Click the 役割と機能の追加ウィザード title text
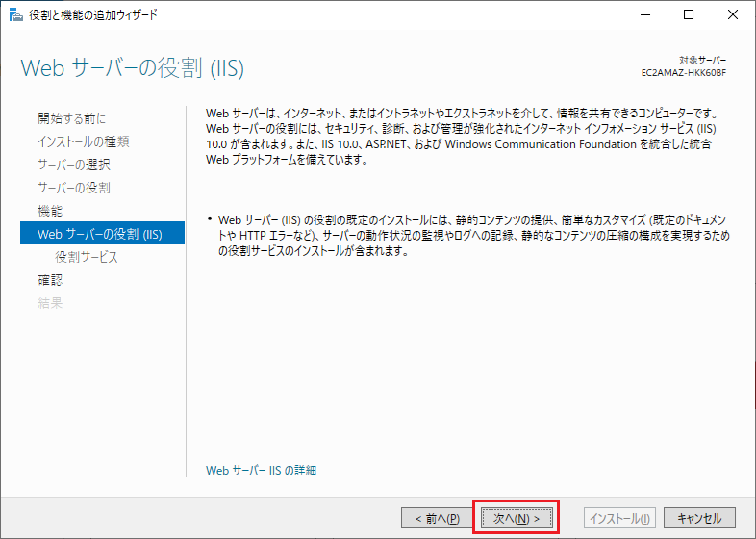756x539 pixels. (x=93, y=15)
